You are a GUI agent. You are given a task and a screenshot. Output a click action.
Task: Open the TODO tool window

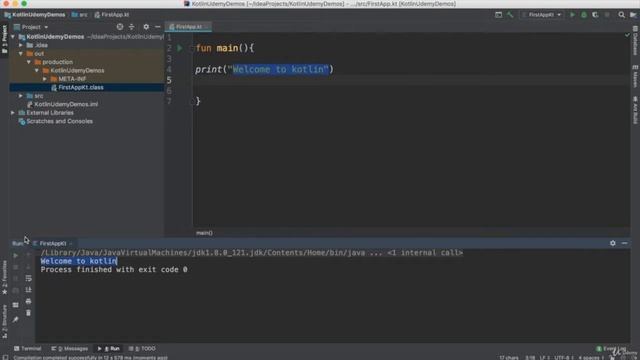pyautogui.click(x=142, y=349)
